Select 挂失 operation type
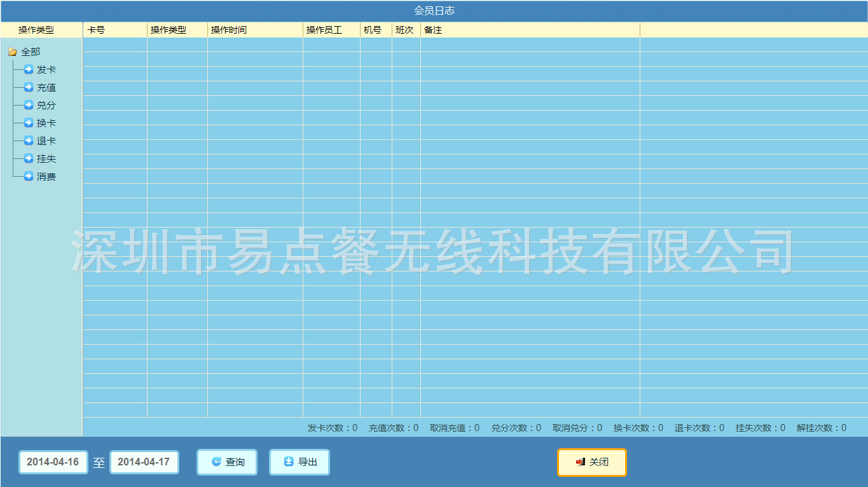 click(46, 159)
